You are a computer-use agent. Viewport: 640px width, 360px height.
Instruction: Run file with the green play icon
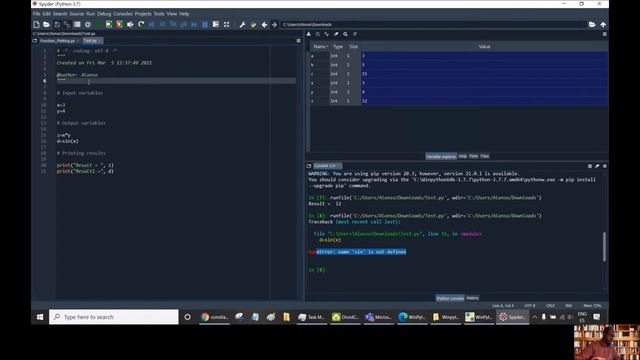click(98, 24)
